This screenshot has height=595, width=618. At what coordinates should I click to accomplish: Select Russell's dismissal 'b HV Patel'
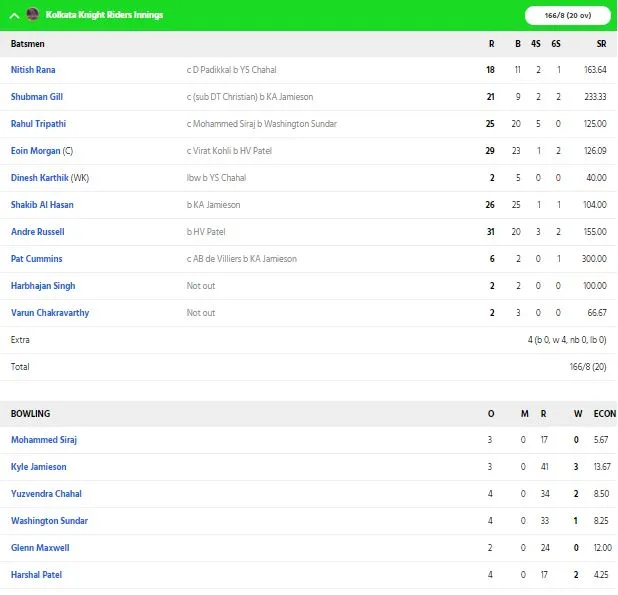tap(206, 232)
